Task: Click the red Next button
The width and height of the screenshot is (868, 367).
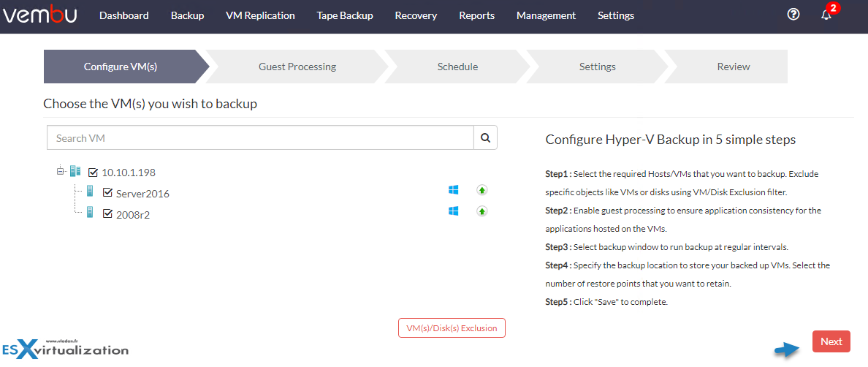Action: click(831, 341)
